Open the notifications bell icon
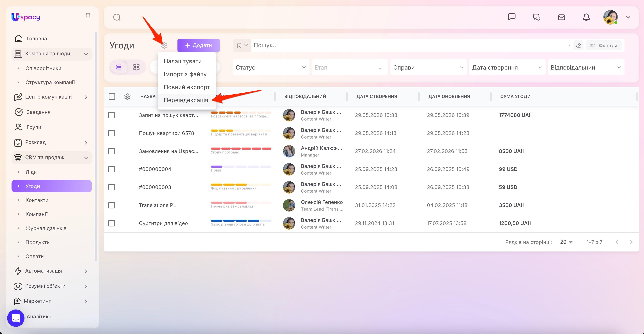Screen dimensions: 644x334 tap(586, 17)
